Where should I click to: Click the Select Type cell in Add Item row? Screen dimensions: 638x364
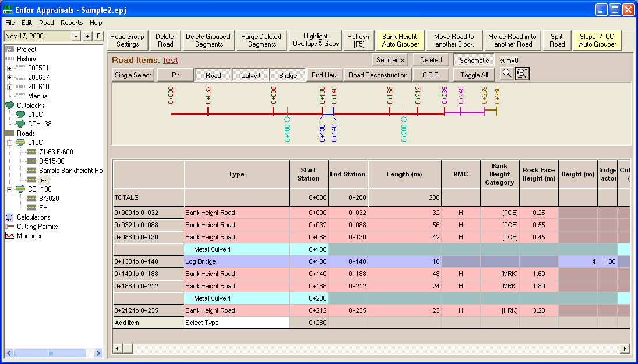(x=236, y=323)
